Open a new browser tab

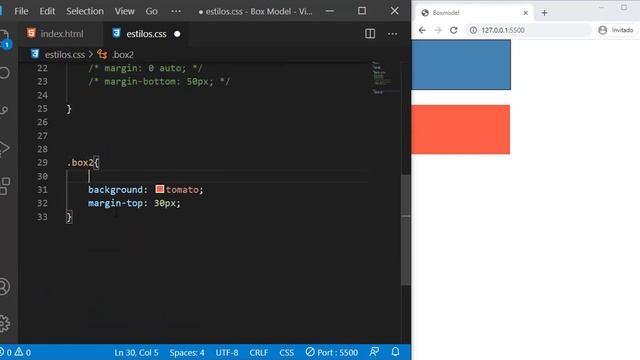point(544,13)
